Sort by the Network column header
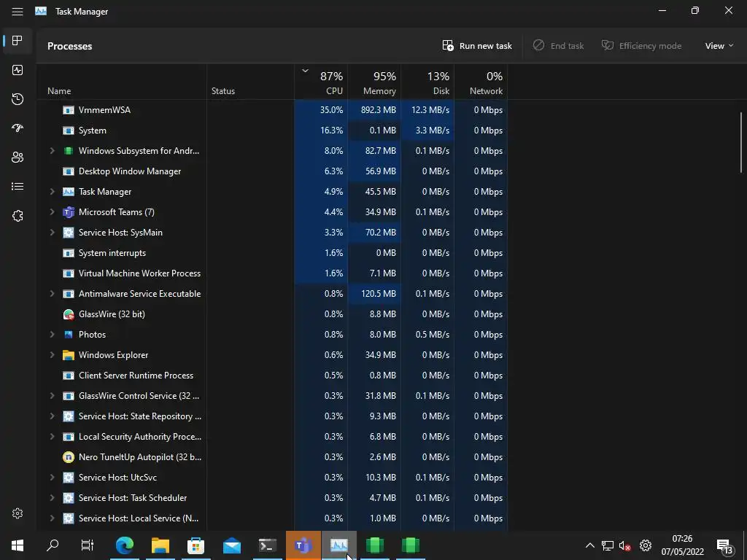Viewport: 747px width, 560px height. click(x=481, y=82)
